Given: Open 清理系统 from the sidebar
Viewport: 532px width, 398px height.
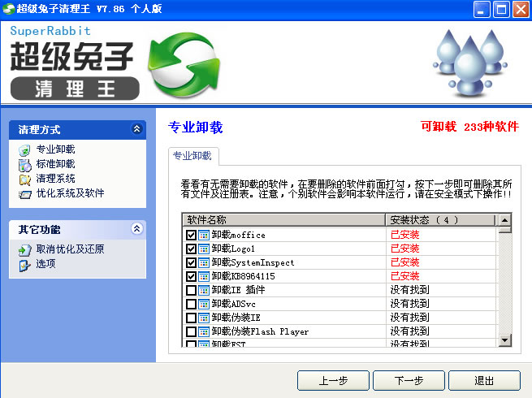Looking at the screenshot, I should pyautogui.click(x=56, y=179).
